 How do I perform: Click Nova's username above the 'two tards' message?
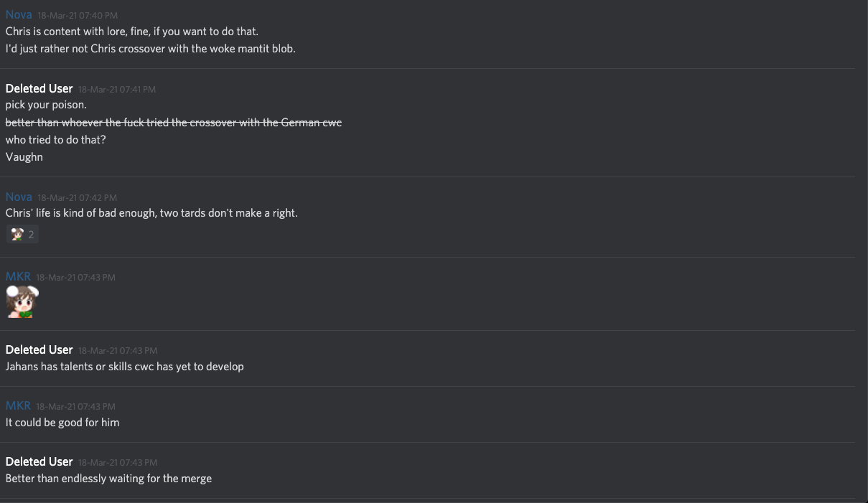19,197
